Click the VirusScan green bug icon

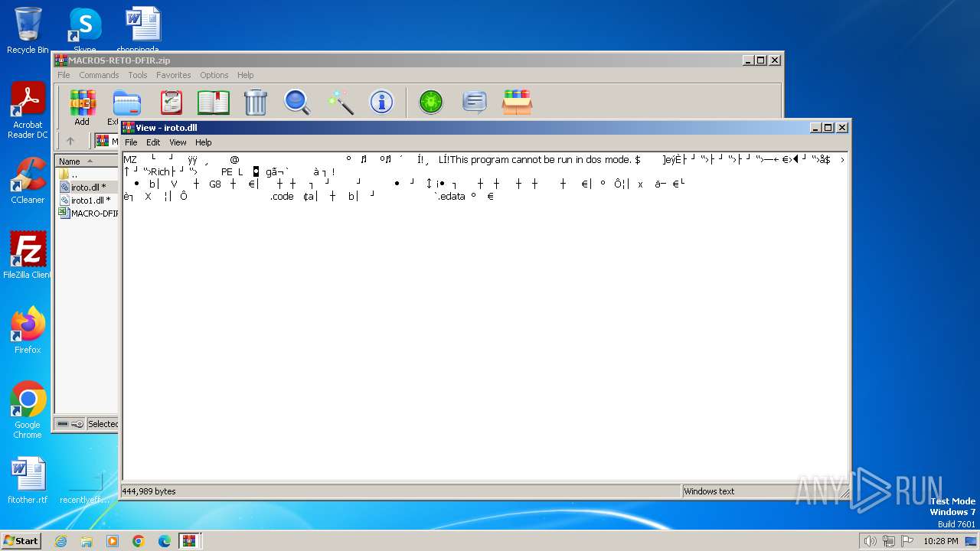point(431,102)
